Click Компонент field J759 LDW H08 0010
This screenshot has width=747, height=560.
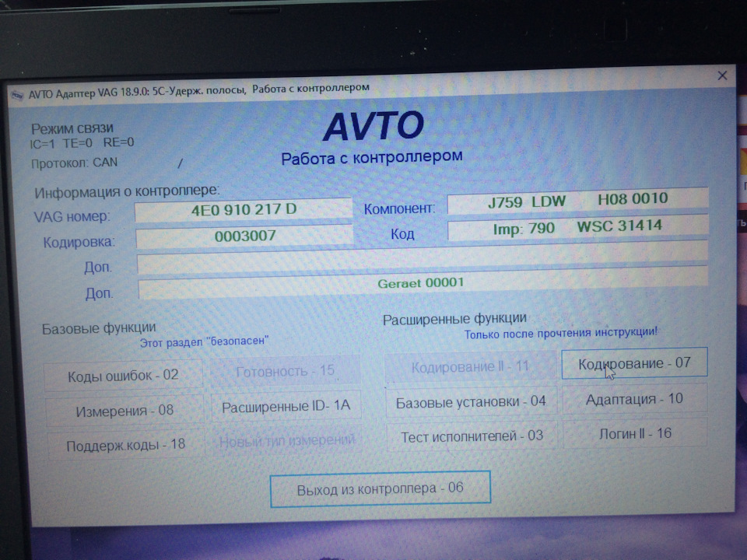577,201
